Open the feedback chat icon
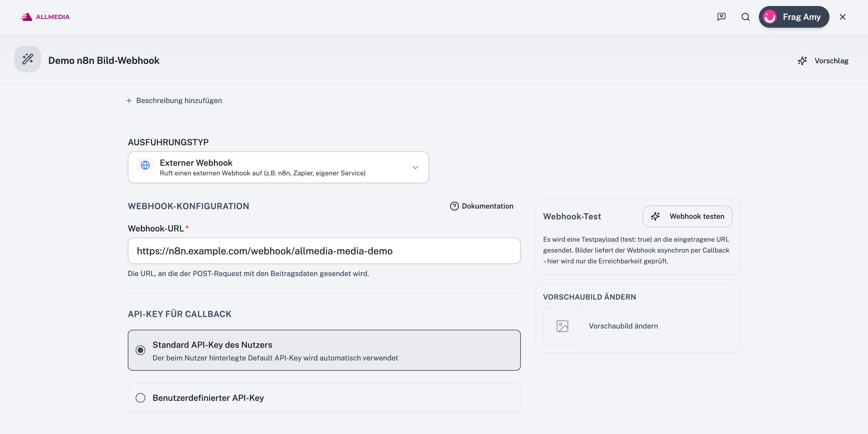 [x=721, y=17]
